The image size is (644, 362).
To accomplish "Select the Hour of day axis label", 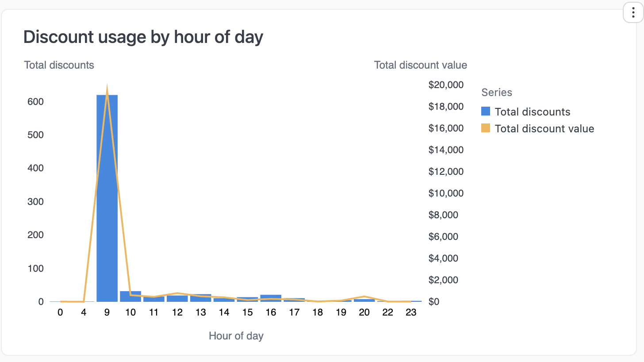I will (x=236, y=336).
